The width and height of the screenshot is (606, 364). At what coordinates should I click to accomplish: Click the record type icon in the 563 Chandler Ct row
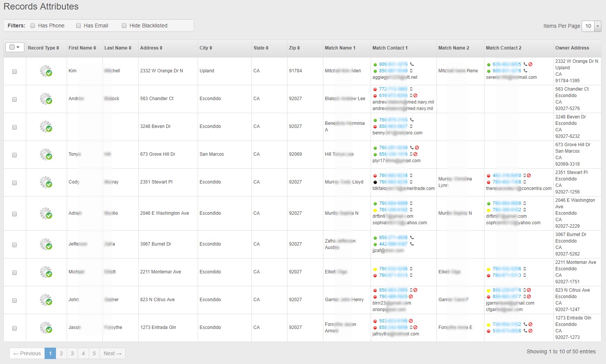pos(46,99)
